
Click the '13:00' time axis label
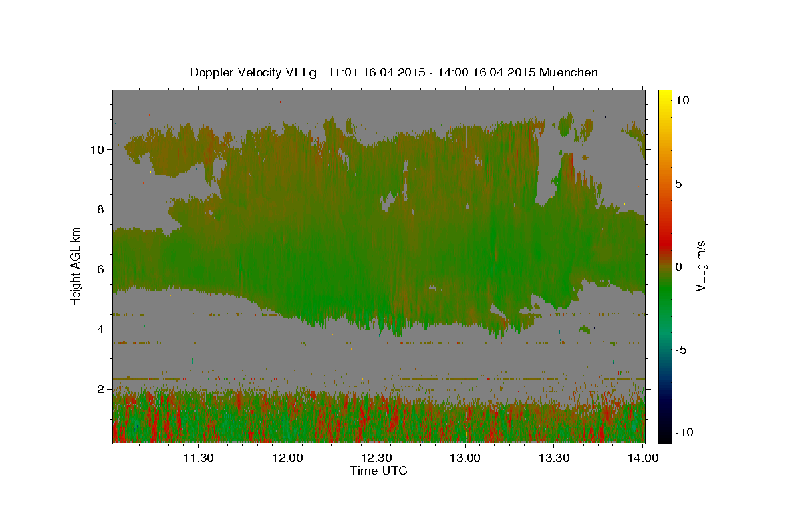(x=465, y=458)
